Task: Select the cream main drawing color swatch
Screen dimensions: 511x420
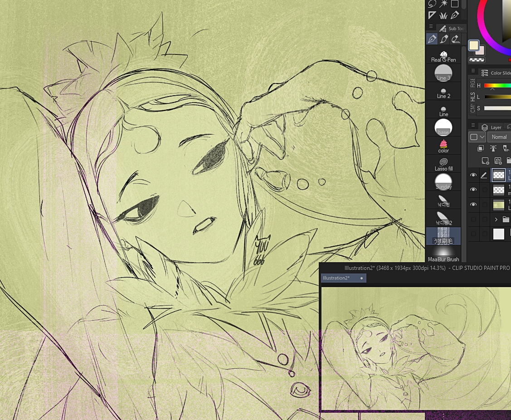Action: tap(474, 46)
